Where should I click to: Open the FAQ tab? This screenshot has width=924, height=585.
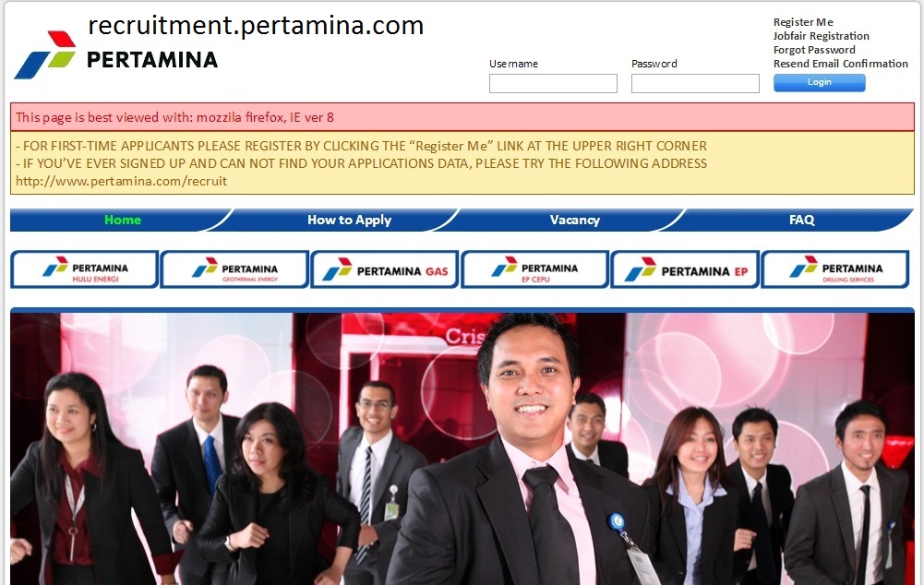[x=801, y=220]
